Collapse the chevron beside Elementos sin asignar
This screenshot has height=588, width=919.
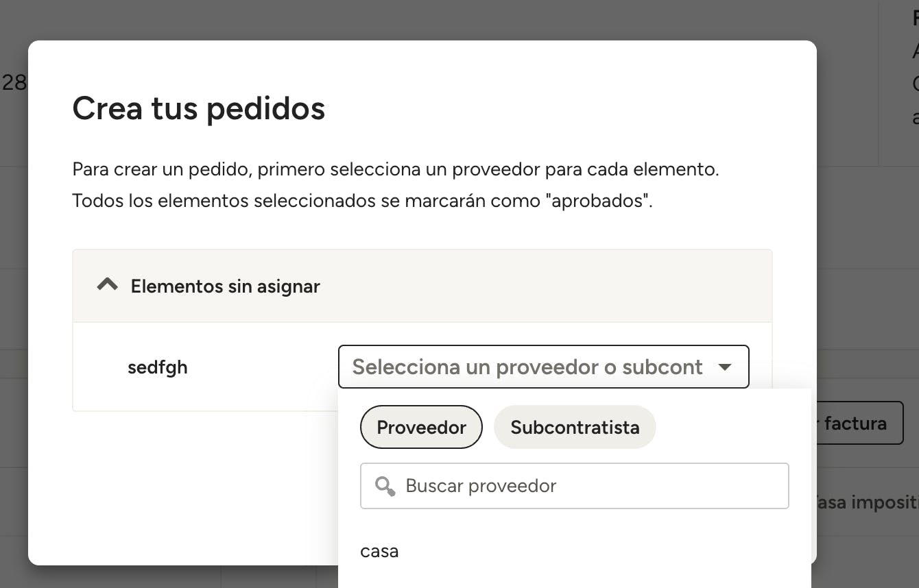[108, 285]
